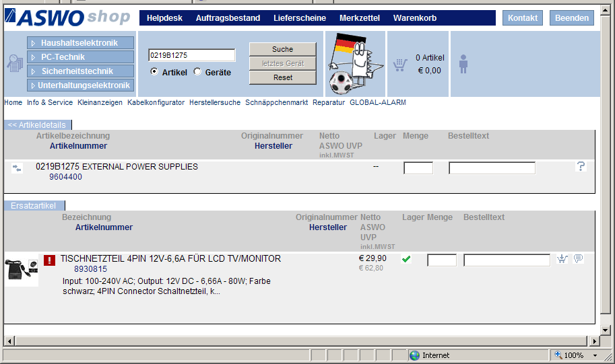
Task: Open article number 9604400
Action: point(65,177)
